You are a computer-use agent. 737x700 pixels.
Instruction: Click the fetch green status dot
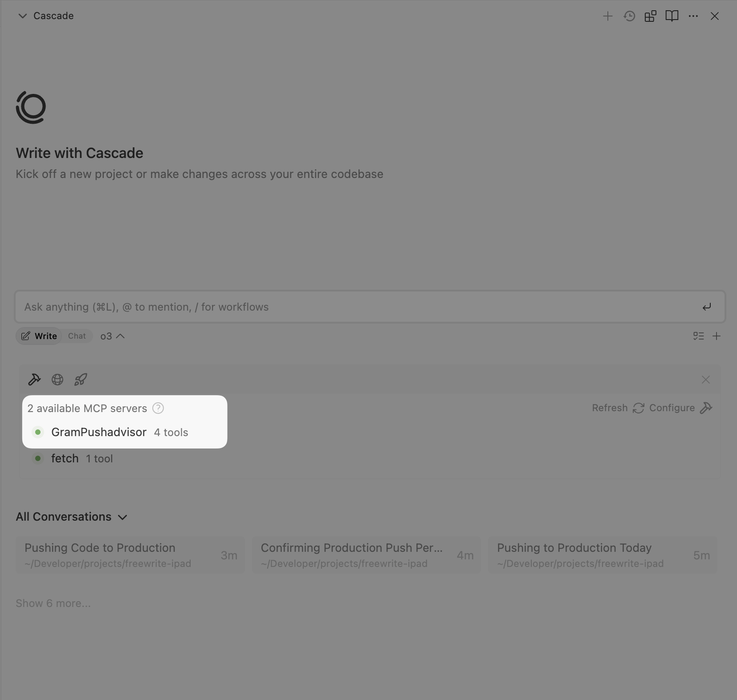38,458
